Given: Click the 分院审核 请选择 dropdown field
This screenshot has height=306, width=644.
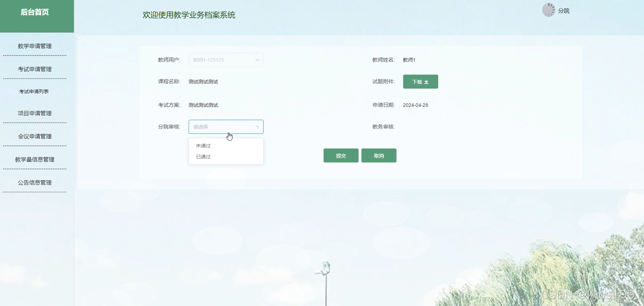Looking at the screenshot, I should [x=226, y=127].
